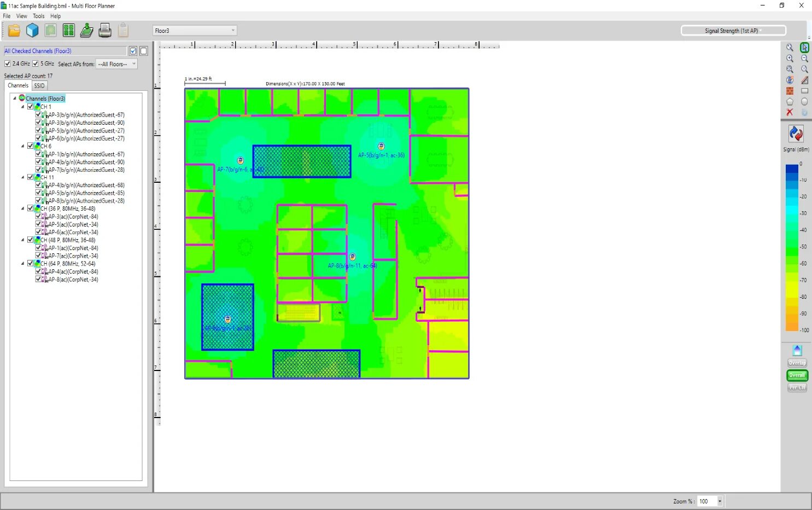Click the greyed-out clipboard report icon
The width and height of the screenshot is (812, 510).
click(x=124, y=30)
